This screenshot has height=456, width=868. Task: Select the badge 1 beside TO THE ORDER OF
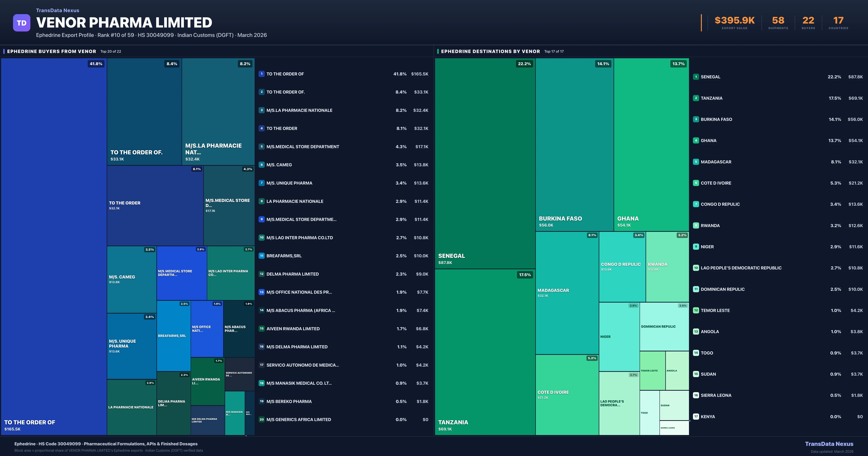coord(261,73)
